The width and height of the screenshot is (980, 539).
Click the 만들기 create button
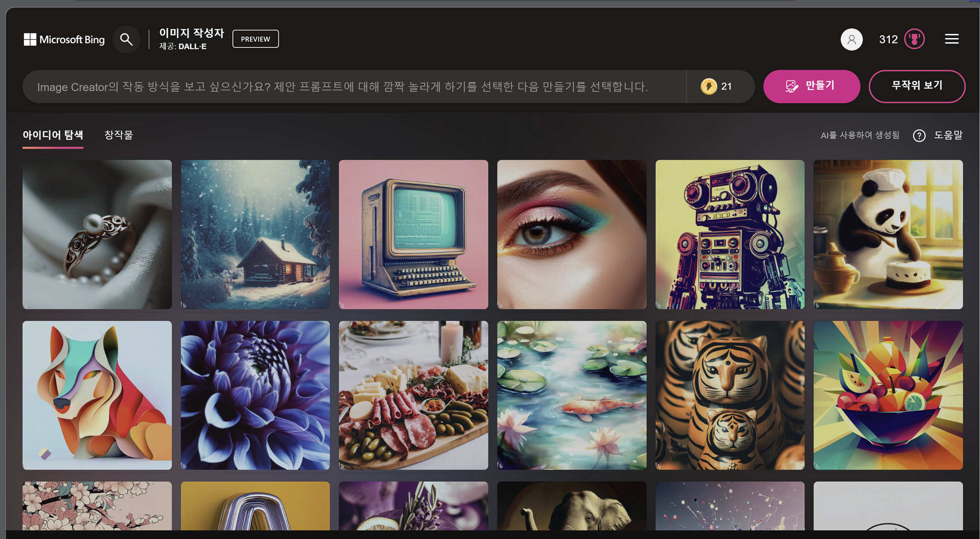pyautogui.click(x=811, y=86)
